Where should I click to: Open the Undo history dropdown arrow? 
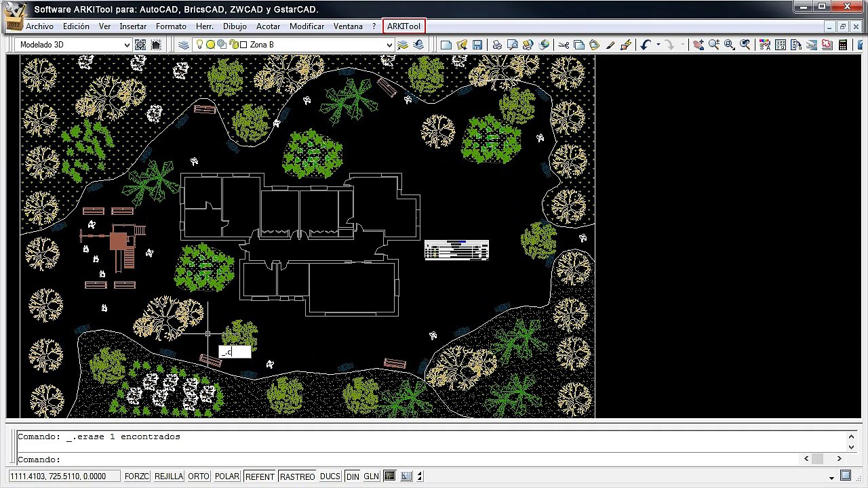(x=658, y=45)
